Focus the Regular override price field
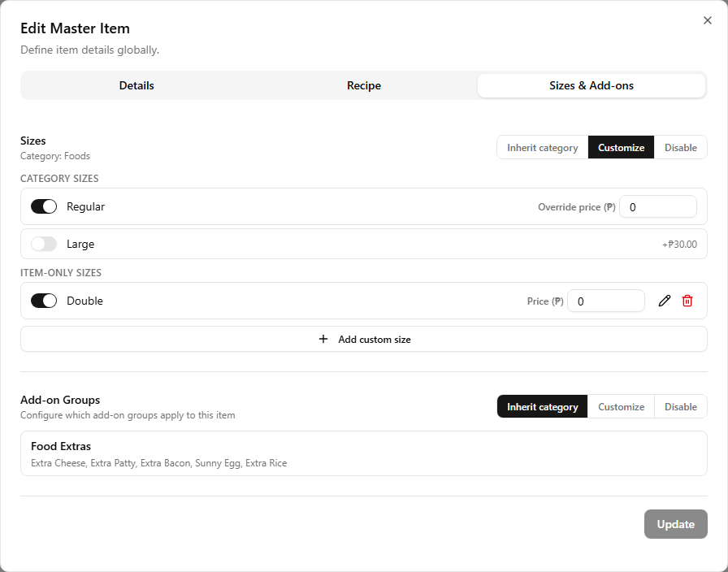The height and width of the screenshot is (572, 728). pos(658,207)
